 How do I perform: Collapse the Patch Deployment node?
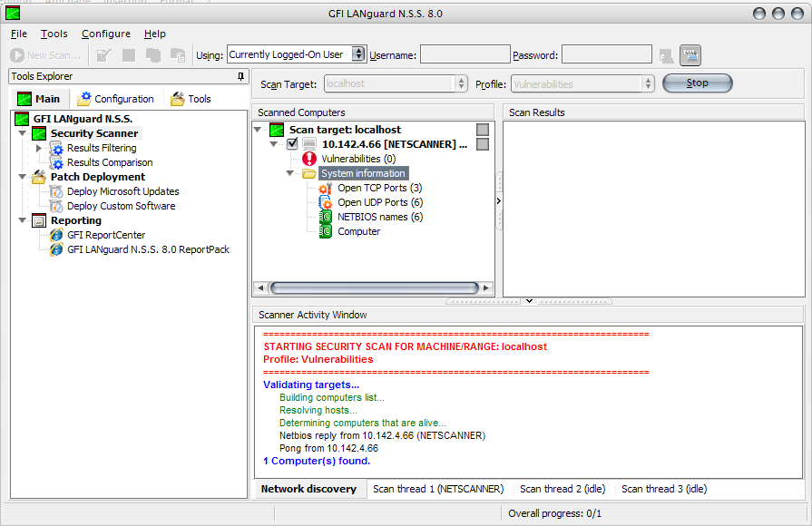point(23,177)
